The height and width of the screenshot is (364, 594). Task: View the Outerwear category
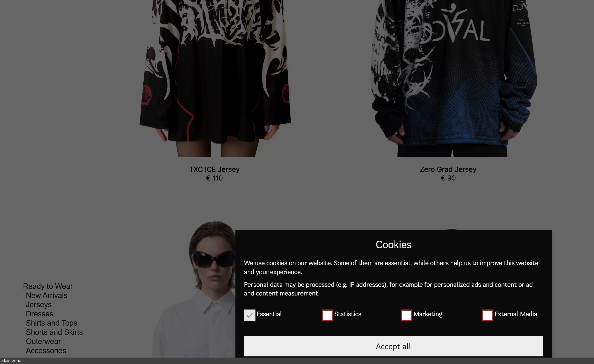pos(43,341)
